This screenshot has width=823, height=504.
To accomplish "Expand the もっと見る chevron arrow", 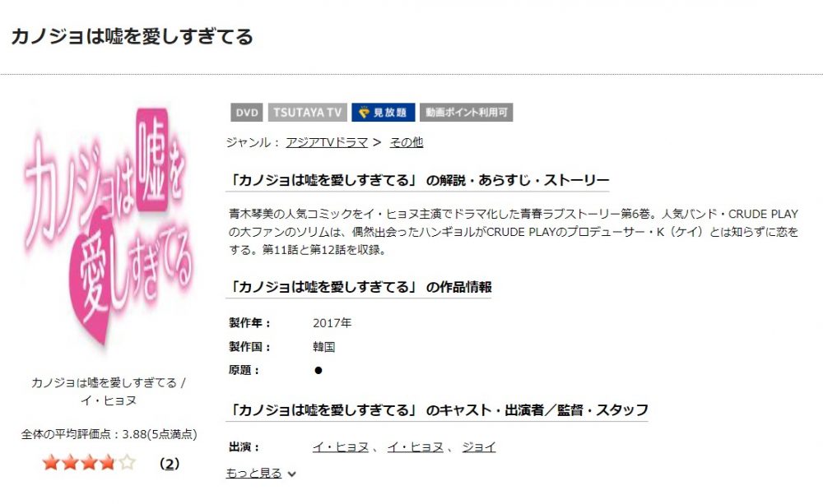I will coord(292,474).
